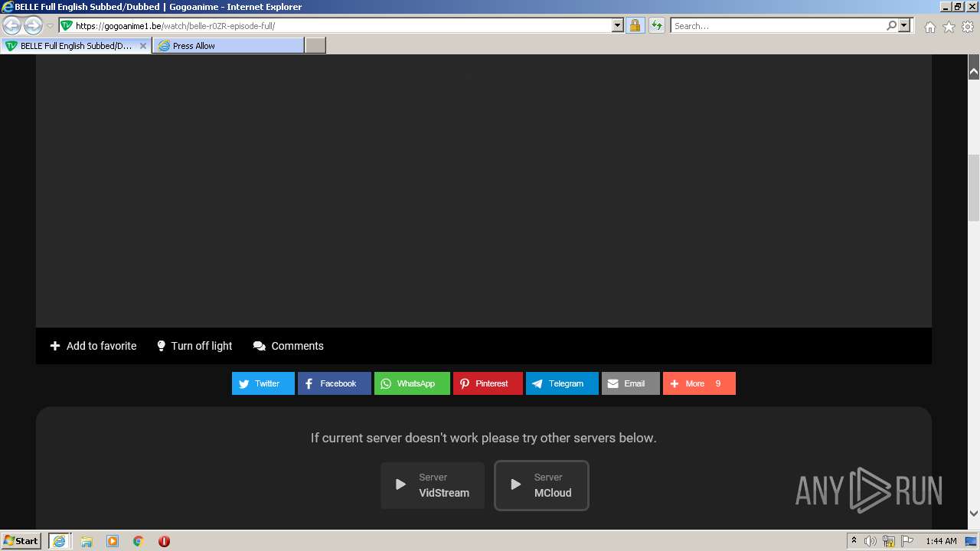Click the search magnifier icon

coord(891,25)
